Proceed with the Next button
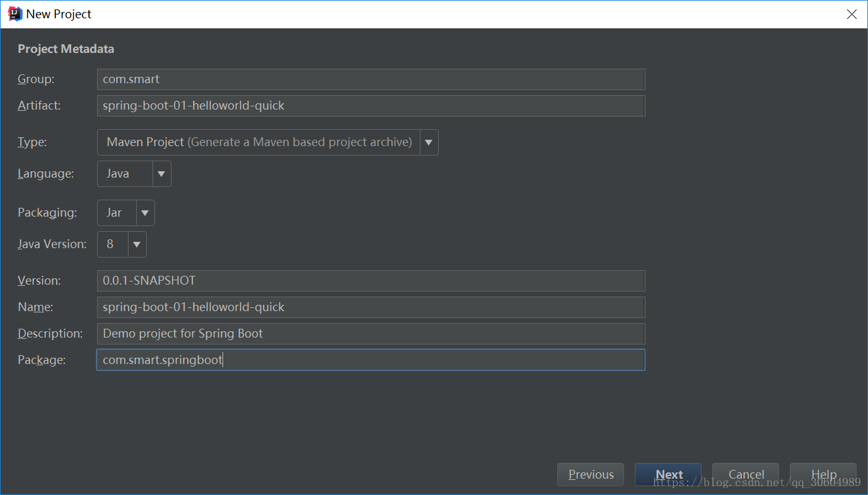Screen dimensions: 868x495 click(x=668, y=475)
